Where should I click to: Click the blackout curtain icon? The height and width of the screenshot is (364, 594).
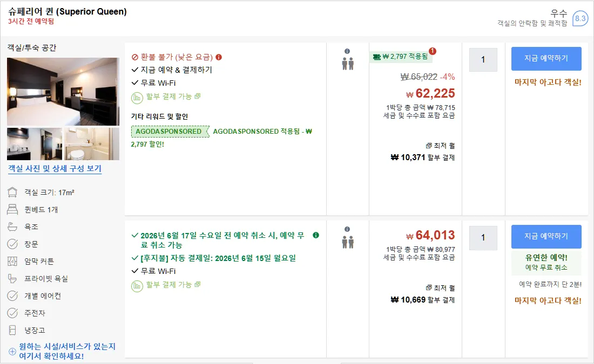point(12,261)
